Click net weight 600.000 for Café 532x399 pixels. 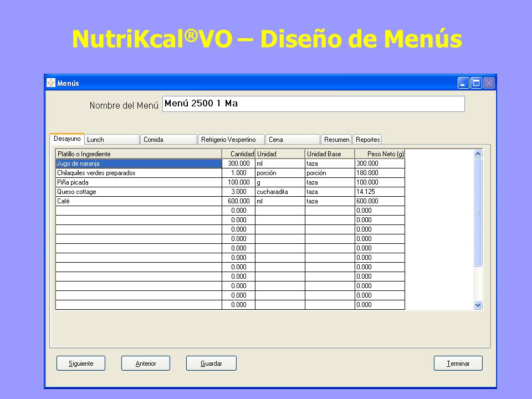tap(380, 201)
